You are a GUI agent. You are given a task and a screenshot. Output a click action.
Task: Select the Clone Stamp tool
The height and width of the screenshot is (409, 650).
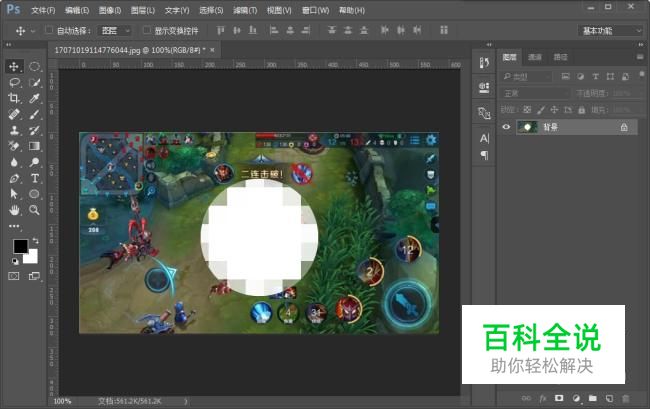pyautogui.click(x=14, y=130)
